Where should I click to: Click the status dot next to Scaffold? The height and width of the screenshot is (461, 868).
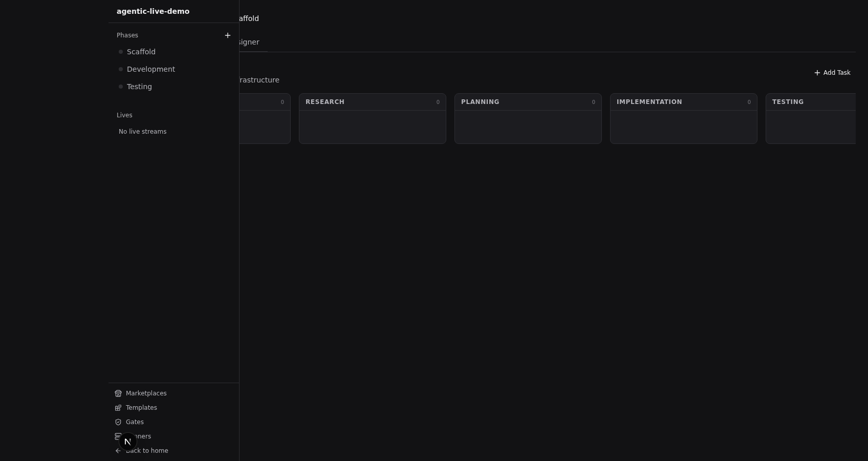(x=121, y=52)
